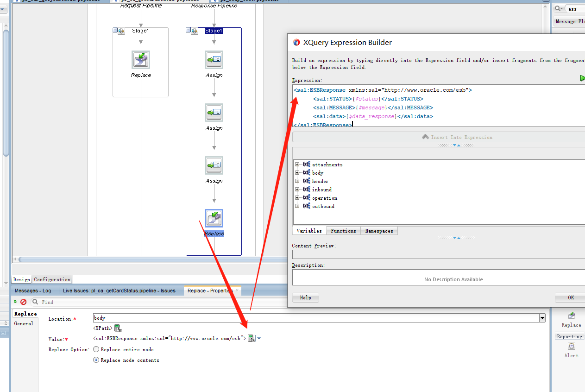This screenshot has height=392, width=585.
Task: Click the Help button in Expression Builder
Action: [306, 297]
